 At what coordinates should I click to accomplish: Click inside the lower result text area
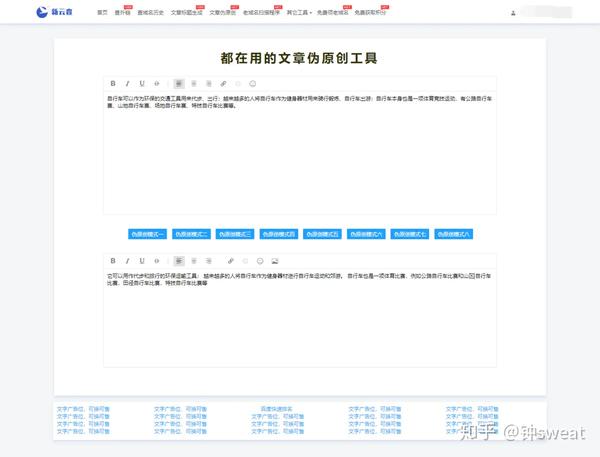pyautogui.click(x=300, y=318)
